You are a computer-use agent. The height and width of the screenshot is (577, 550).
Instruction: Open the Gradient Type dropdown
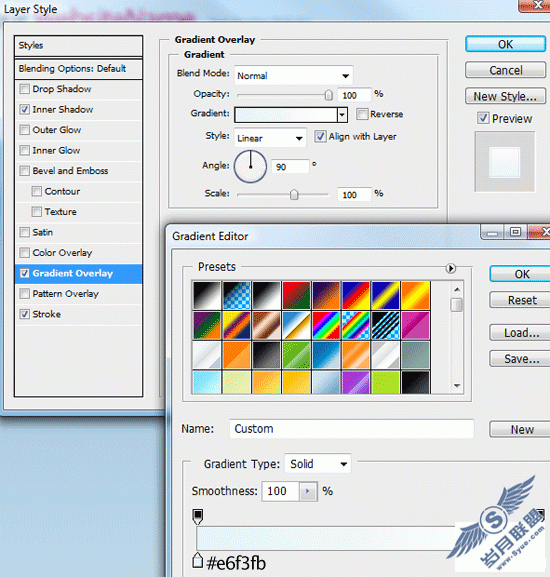tap(318, 464)
